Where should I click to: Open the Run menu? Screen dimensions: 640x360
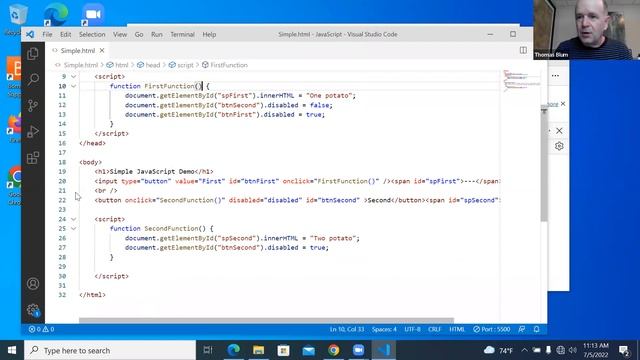(157, 34)
